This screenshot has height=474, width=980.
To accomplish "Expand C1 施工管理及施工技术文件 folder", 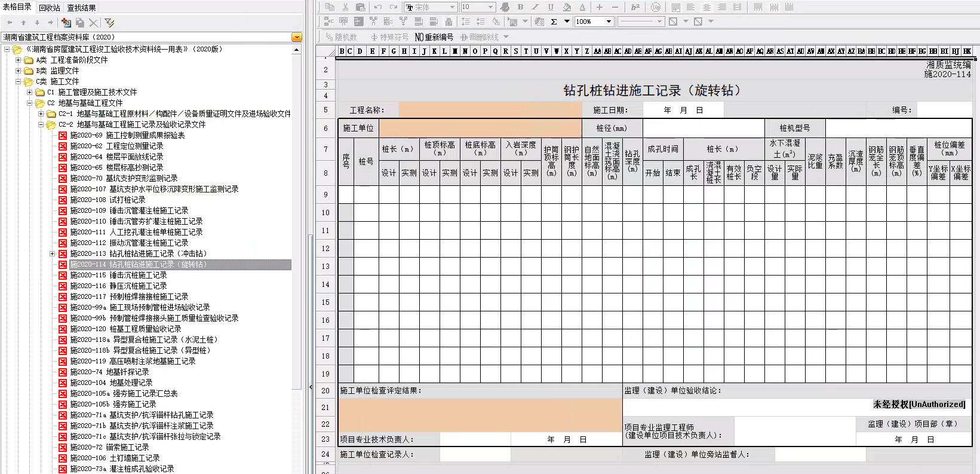I will tap(30, 93).
